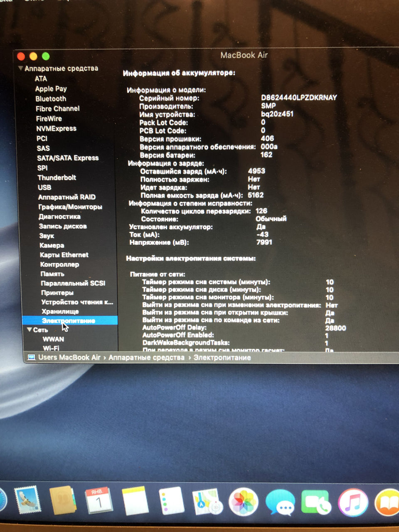Show Графика/Мониторы information
This screenshot has height=532, width=399.
coord(70,207)
